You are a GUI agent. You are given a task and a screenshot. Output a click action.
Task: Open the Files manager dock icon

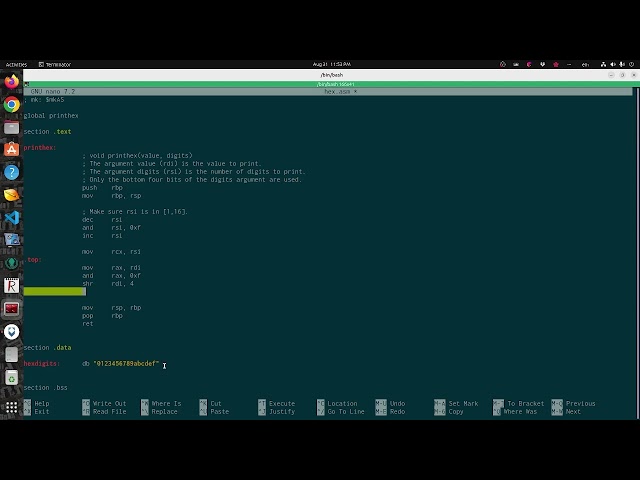tap(11, 127)
